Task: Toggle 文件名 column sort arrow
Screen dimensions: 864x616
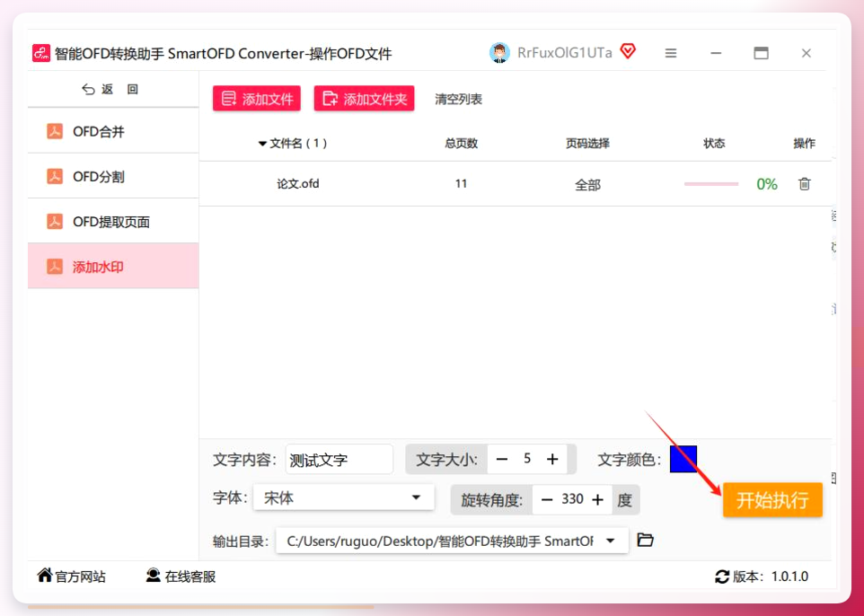Action: (x=262, y=144)
